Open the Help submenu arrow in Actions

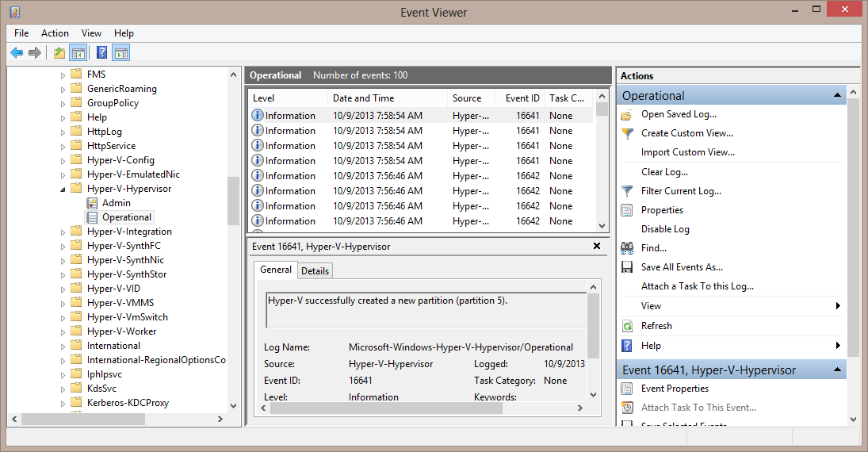[x=838, y=346]
